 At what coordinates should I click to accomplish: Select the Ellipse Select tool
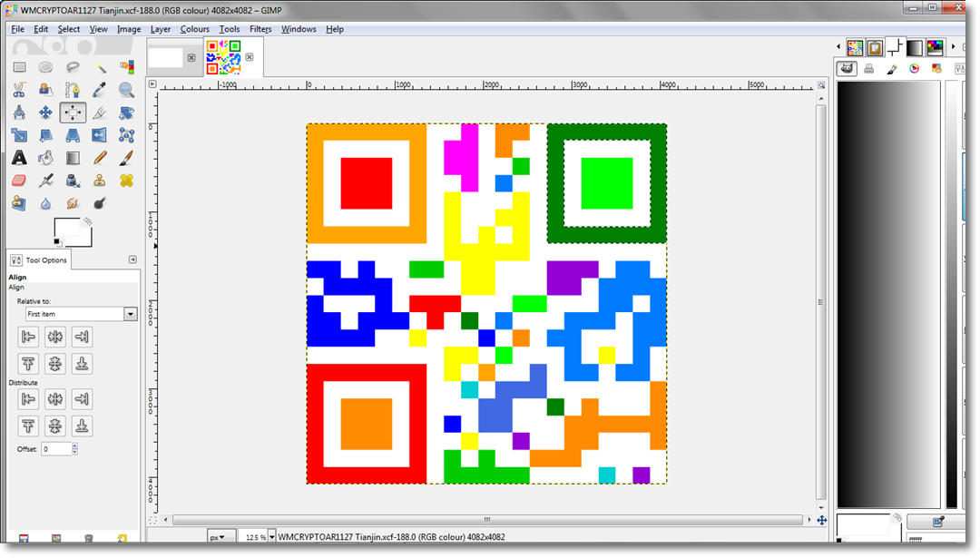coord(45,67)
